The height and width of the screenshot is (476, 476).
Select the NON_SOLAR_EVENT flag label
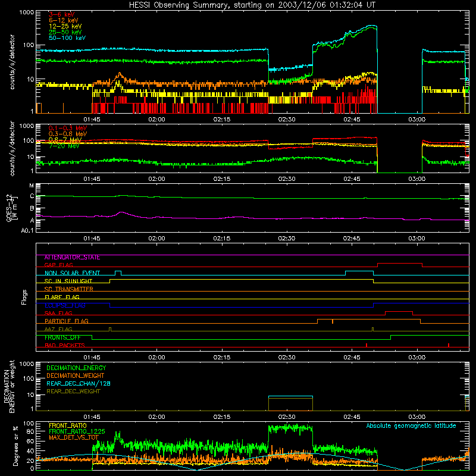[x=72, y=273]
